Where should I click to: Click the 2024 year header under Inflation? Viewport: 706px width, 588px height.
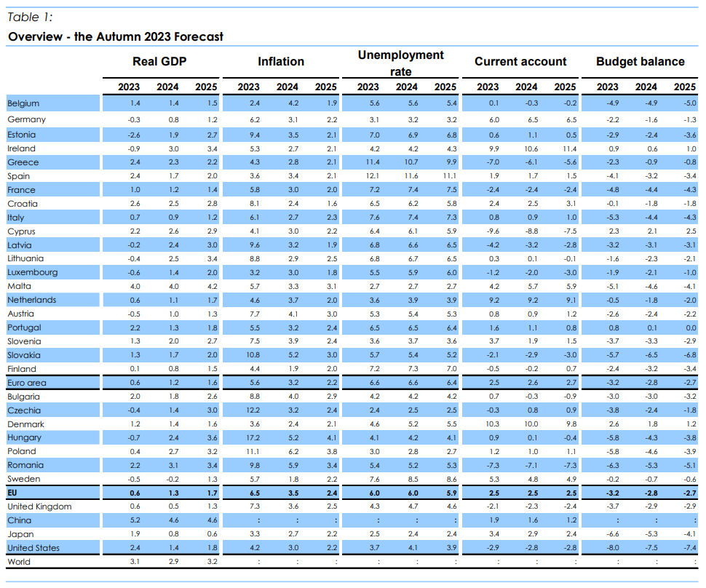coord(287,87)
